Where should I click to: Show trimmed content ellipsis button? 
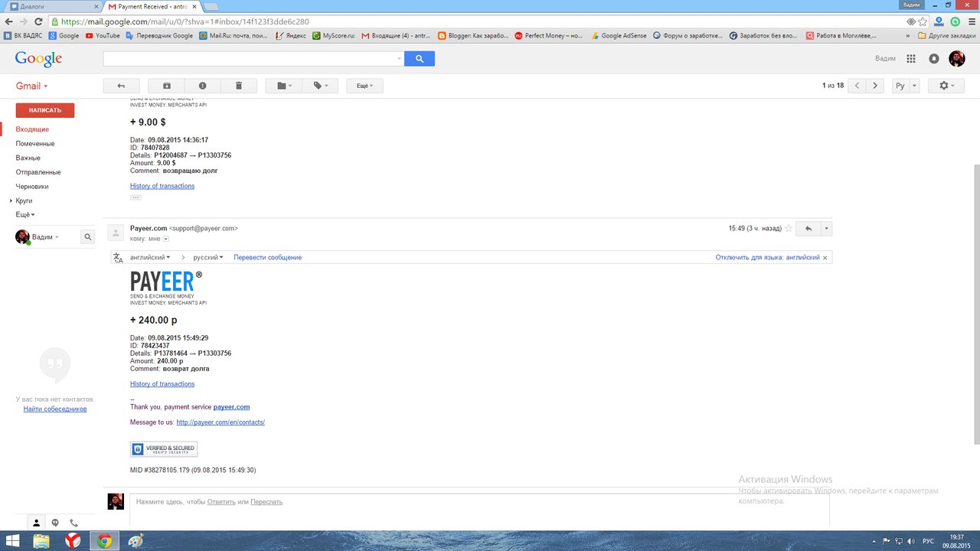coord(136,197)
